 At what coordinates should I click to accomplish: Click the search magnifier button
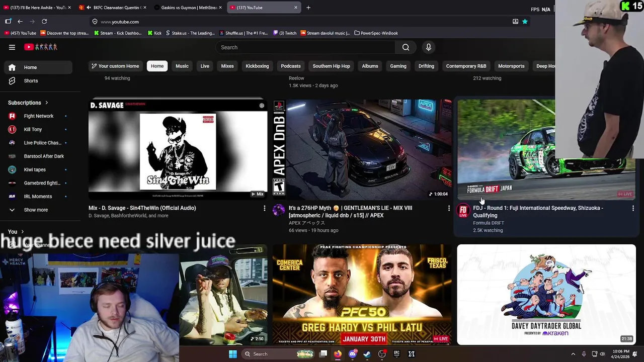pos(406,47)
